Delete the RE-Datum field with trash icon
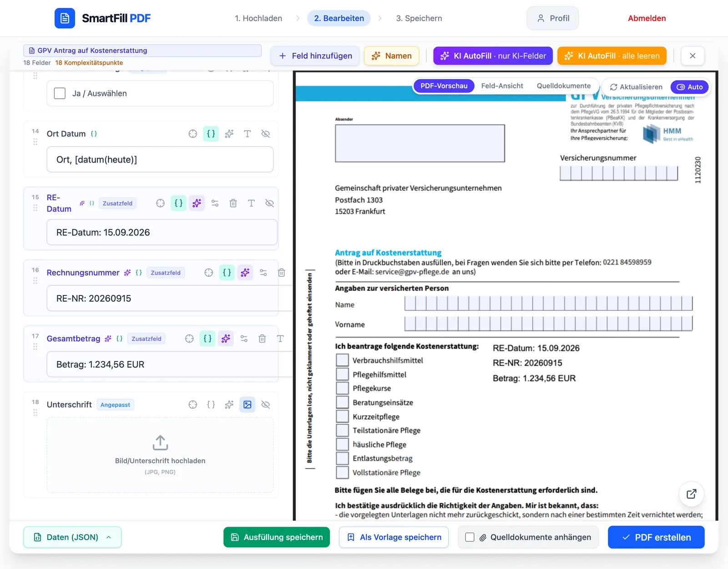This screenshot has height=569, width=728. click(x=233, y=203)
